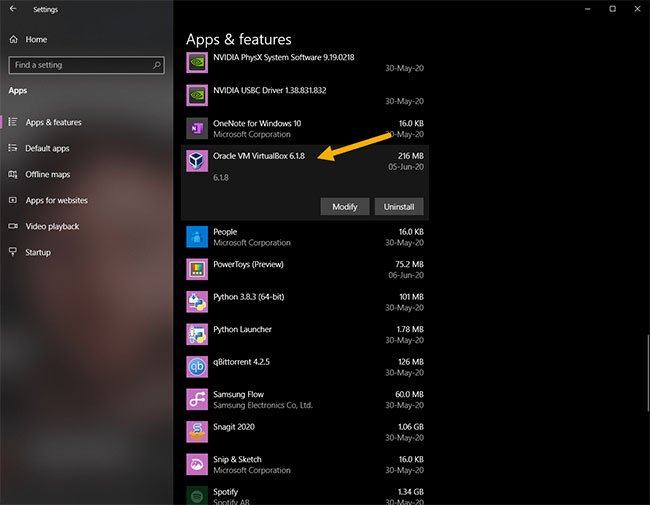The image size is (650, 505).
Task: Open the Default apps section
Action: click(x=47, y=148)
